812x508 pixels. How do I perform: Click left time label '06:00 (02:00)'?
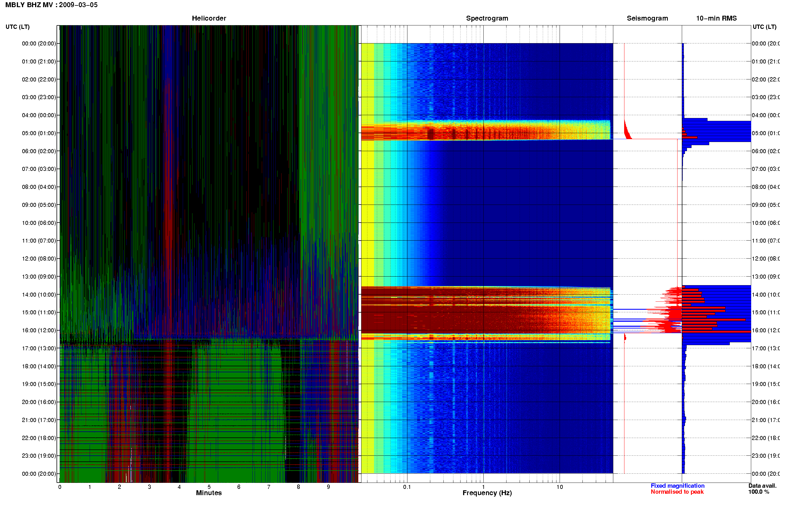click(39, 151)
